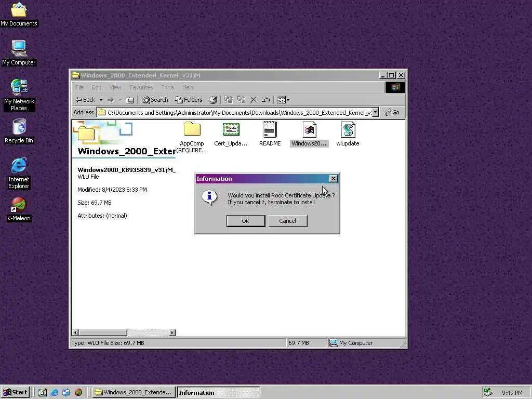Open the Edit menu
532x399 pixels.
coord(96,87)
